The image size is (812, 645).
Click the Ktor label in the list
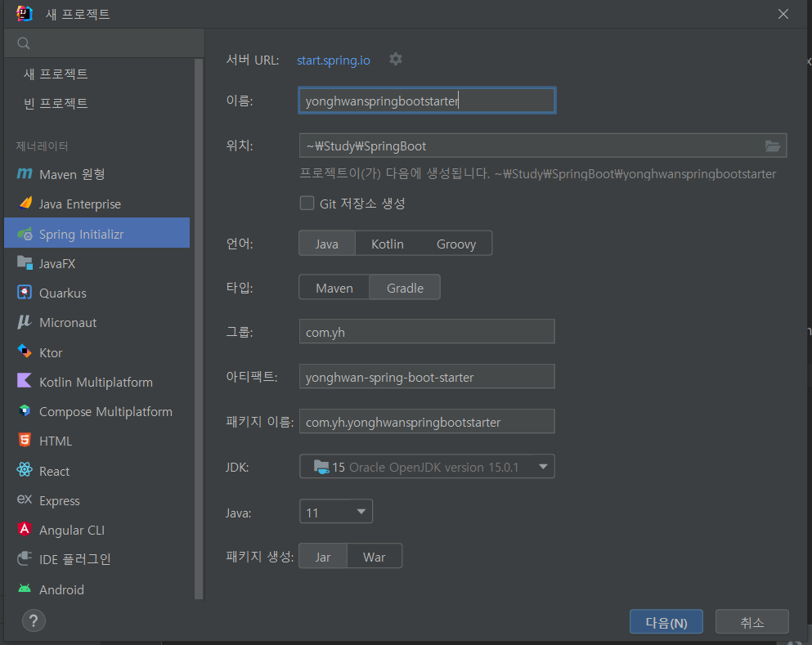coord(51,352)
